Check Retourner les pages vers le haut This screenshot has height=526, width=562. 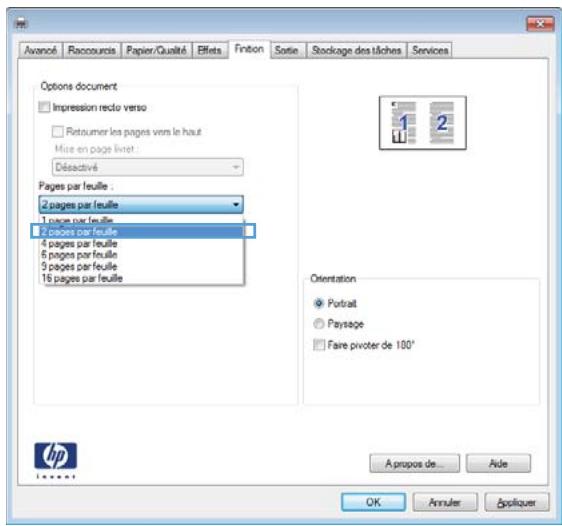coord(57,132)
